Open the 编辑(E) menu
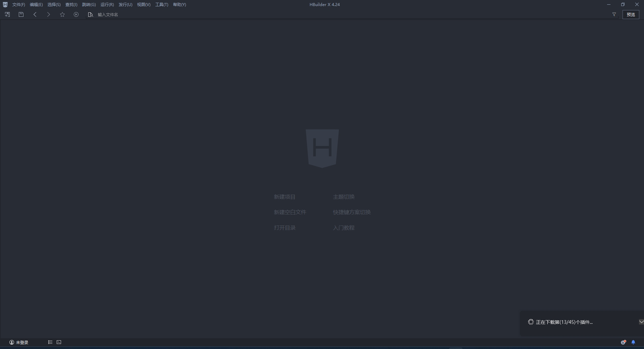644x349 pixels. coord(36,5)
